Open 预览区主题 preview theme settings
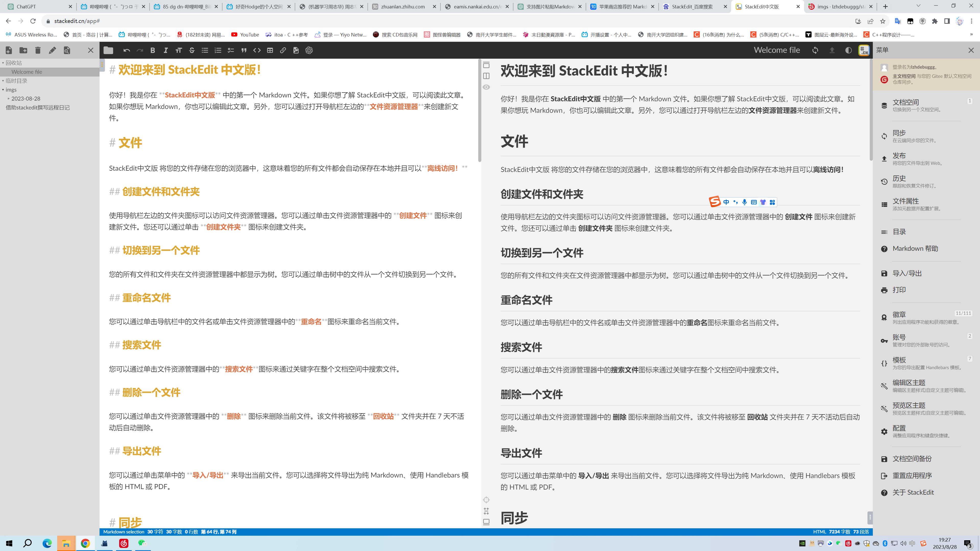 [x=926, y=408]
